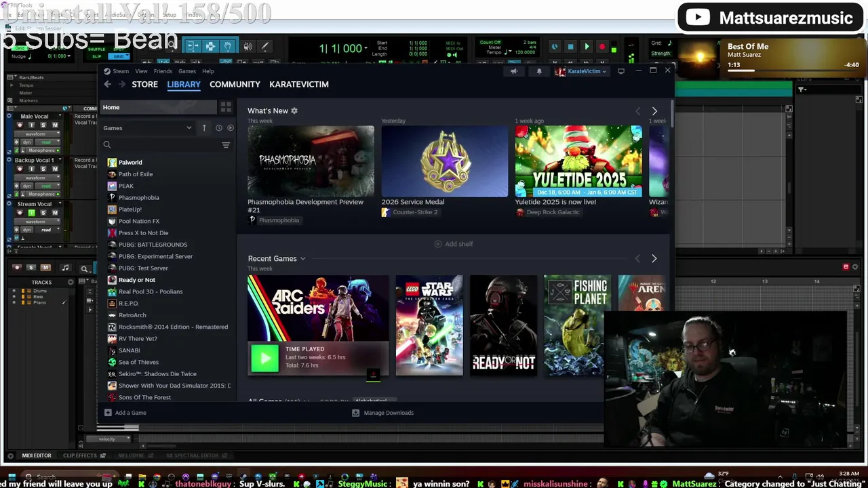Image resolution: width=868 pixels, height=488 pixels.
Task: Click Pro Tools transport record button
Action: click(x=602, y=47)
